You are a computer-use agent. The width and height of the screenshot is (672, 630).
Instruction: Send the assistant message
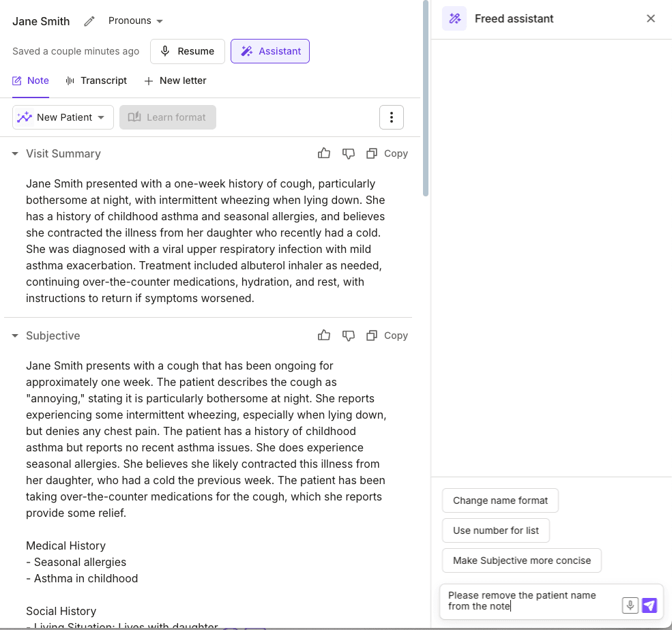[x=649, y=605]
